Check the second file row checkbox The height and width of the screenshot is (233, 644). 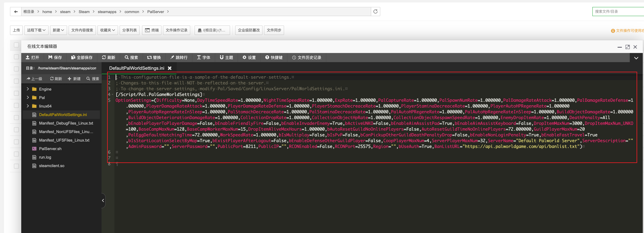click(x=17, y=57)
